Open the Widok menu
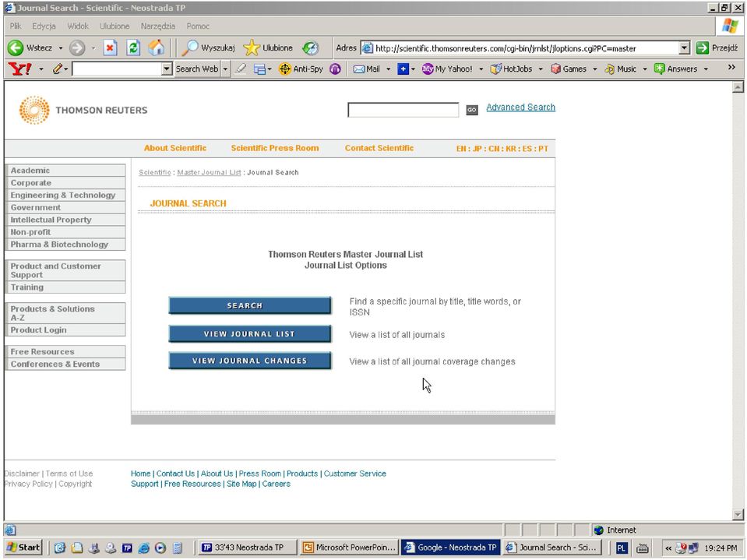747x560 pixels. 78,26
